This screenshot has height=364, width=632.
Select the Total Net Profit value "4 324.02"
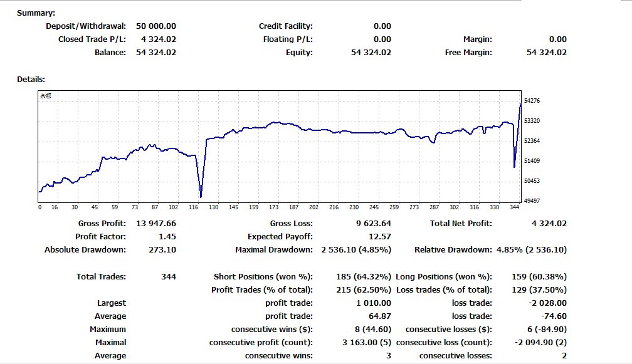549,224
